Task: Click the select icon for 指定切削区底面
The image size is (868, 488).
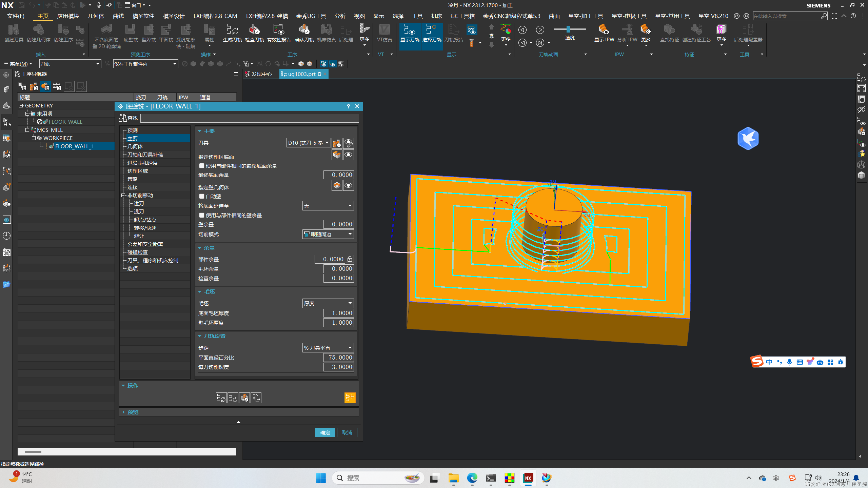Action: pos(337,155)
